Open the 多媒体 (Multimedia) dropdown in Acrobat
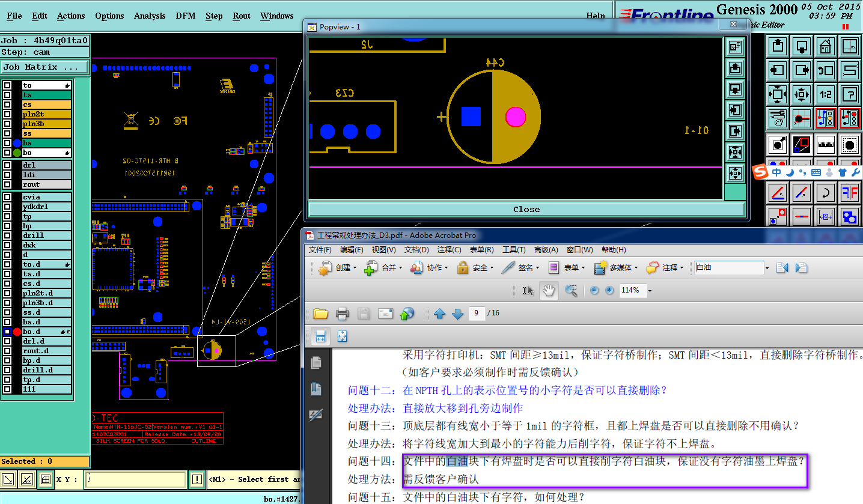 (617, 268)
